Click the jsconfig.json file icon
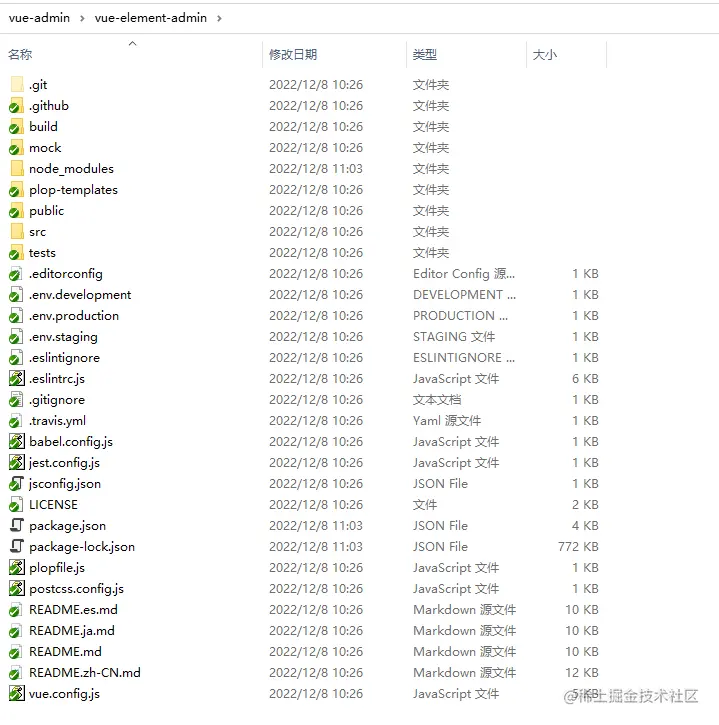The width and height of the screenshot is (719, 725). pyautogui.click(x=17, y=484)
